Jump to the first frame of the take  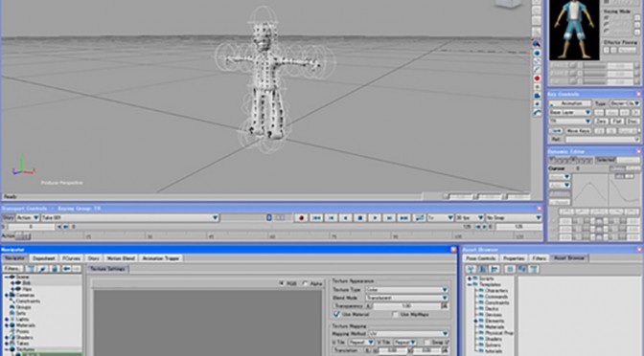[316, 218]
